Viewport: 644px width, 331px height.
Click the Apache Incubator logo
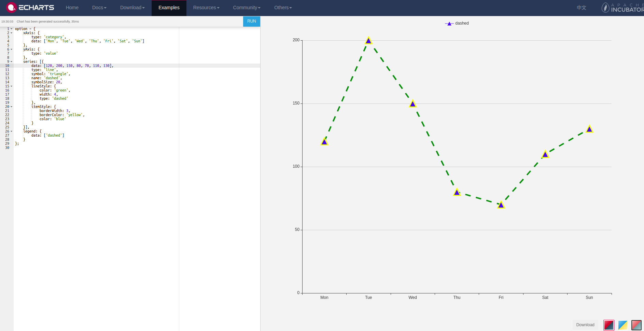(x=621, y=7)
